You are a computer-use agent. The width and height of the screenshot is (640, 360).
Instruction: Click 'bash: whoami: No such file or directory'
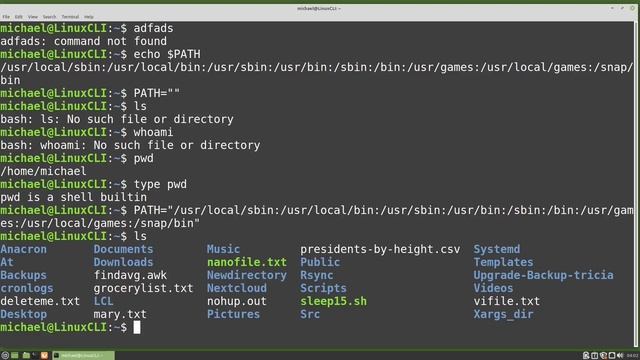[x=130, y=145]
